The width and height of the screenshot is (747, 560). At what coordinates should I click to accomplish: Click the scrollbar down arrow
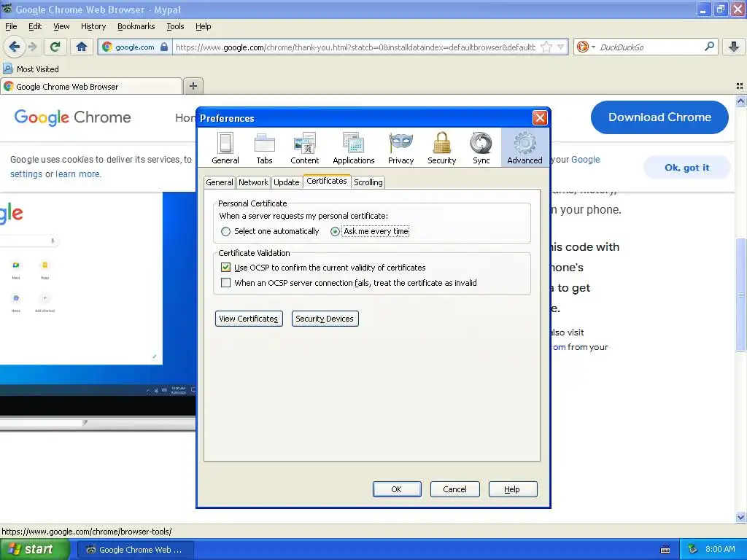pyautogui.click(x=740, y=517)
